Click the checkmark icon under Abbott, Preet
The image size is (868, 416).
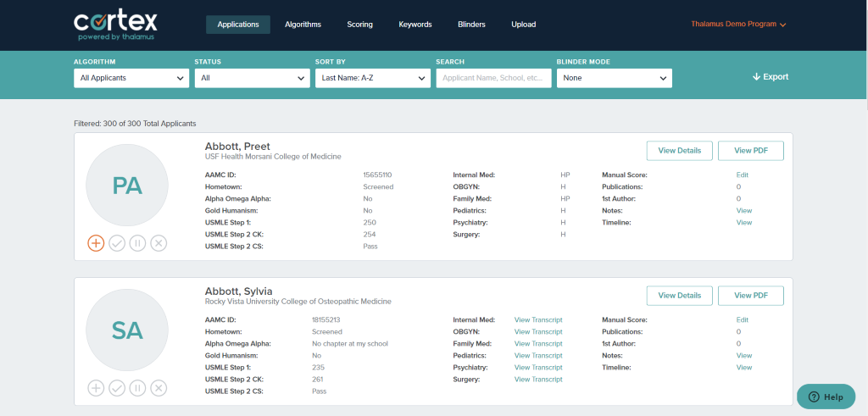point(117,243)
